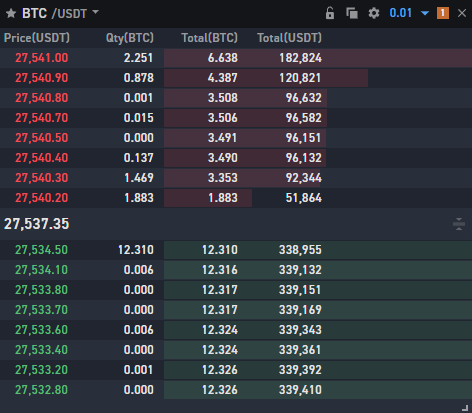Click the orange number 1 badge

click(x=443, y=13)
